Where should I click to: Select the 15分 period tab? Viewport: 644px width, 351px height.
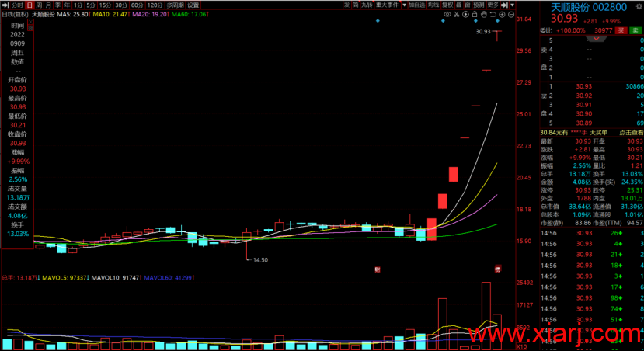(x=105, y=5)
